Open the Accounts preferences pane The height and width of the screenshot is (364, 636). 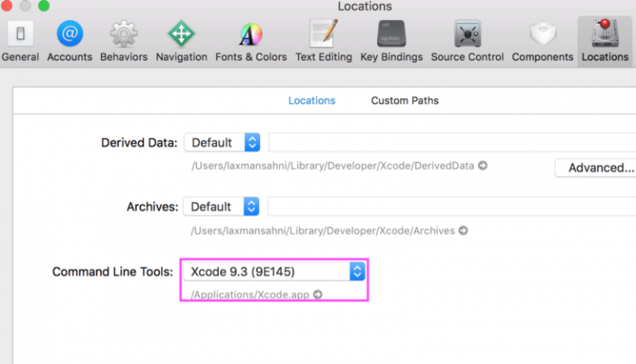pos(70,41)
